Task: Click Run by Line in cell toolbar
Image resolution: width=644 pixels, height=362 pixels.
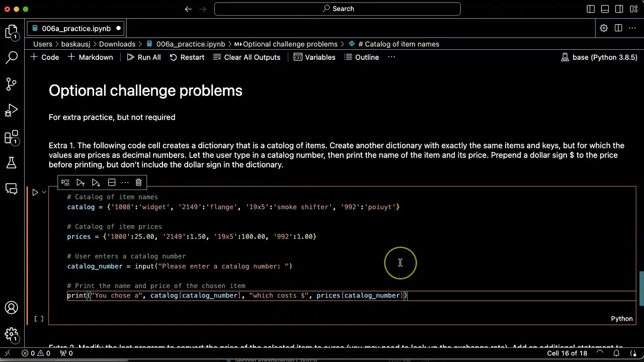Action: tap(65, 183)
